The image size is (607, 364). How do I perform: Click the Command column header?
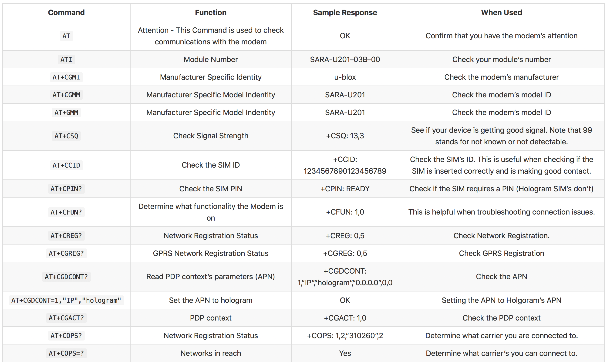coord(66,13)
